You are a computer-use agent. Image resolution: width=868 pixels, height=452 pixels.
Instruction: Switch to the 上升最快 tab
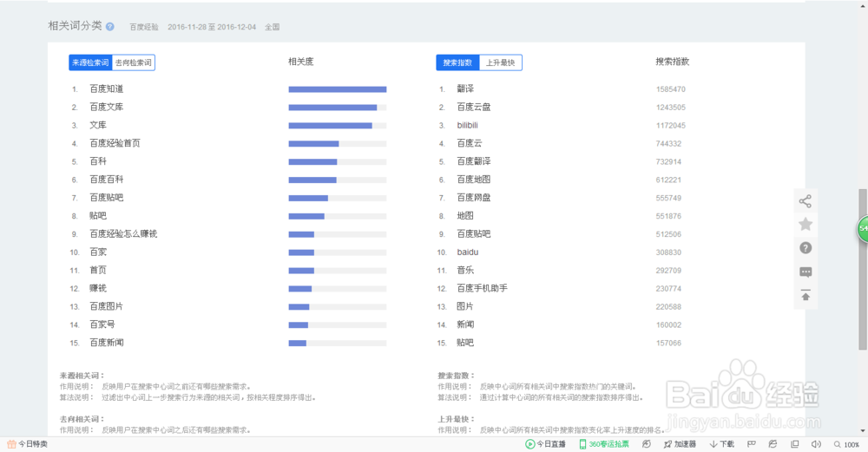[501, 62]
